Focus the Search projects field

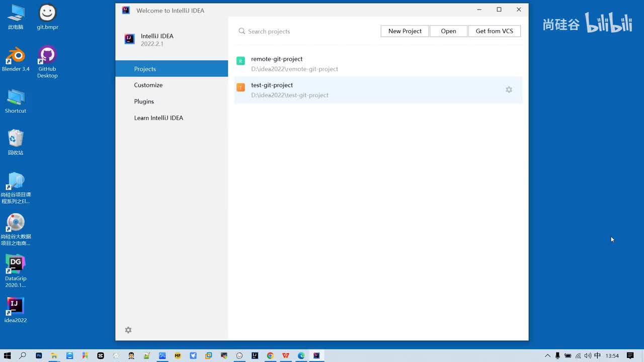pyautogui.click(x=307, y=31)
